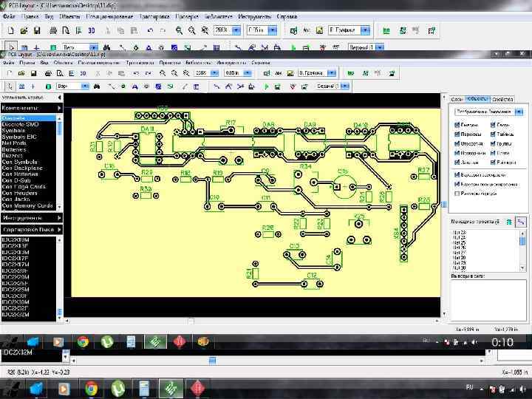
Task: Open zoom percentage dropdown in front window toolbar
Action: (214, 73)
